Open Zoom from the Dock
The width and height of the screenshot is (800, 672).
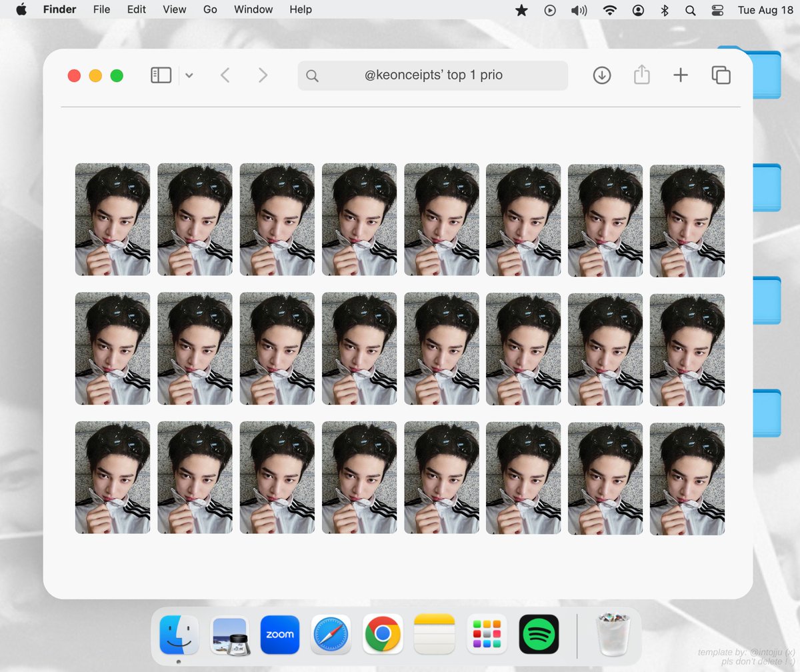[280, 634]
